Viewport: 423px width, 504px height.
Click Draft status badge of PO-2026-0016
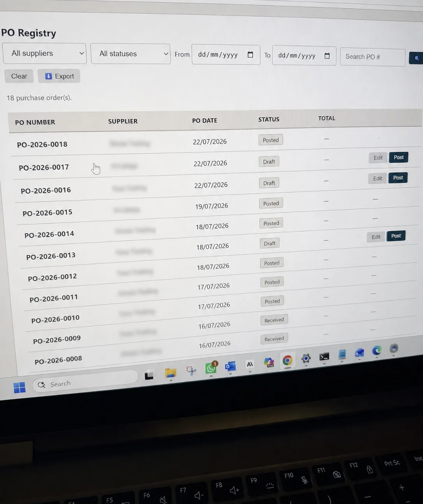tap(269, 183)
